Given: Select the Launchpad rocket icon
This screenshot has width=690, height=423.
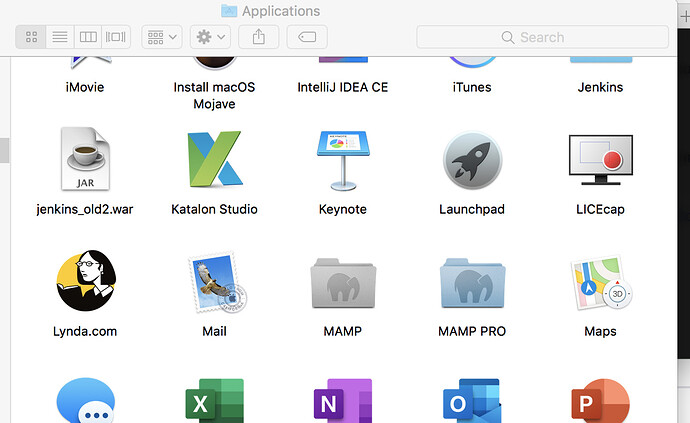Looking at the screenshot, I should [472, 161].
